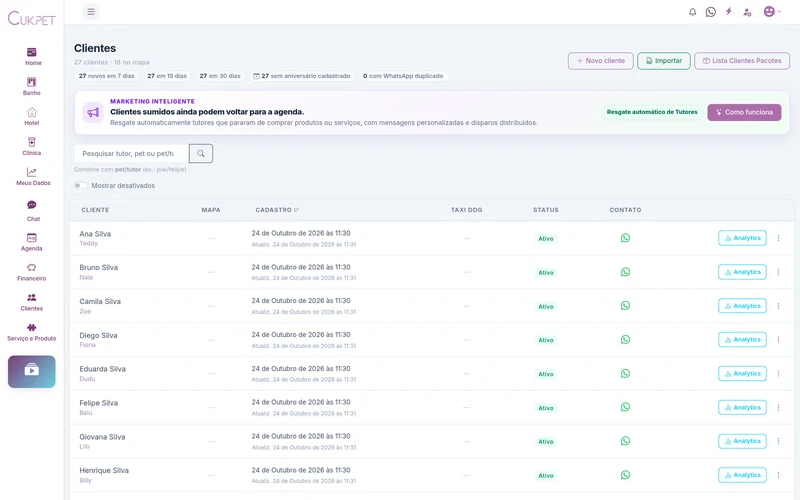Open Analytics for Giovana Silva
The width and height of the screenshot is (800, 500).
pyautogui.click(x=742, y=441)
